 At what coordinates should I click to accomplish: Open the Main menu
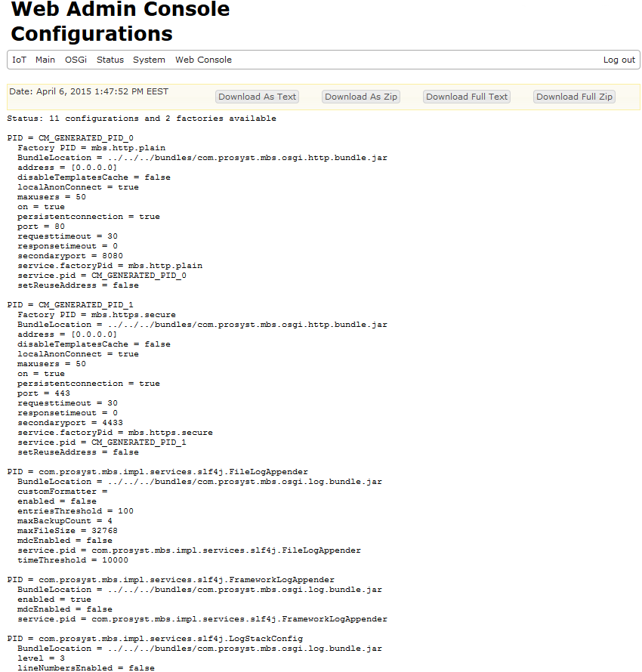click(45, 60)
